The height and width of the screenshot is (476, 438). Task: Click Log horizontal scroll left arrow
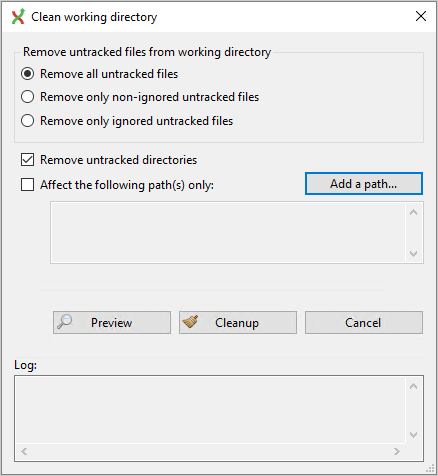coord(24,451)
